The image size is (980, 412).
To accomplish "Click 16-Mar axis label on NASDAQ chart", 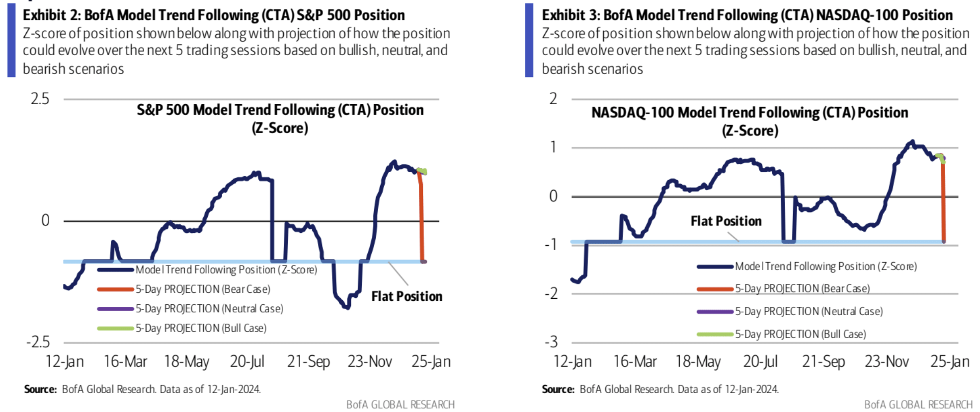I will coord(635,361).
